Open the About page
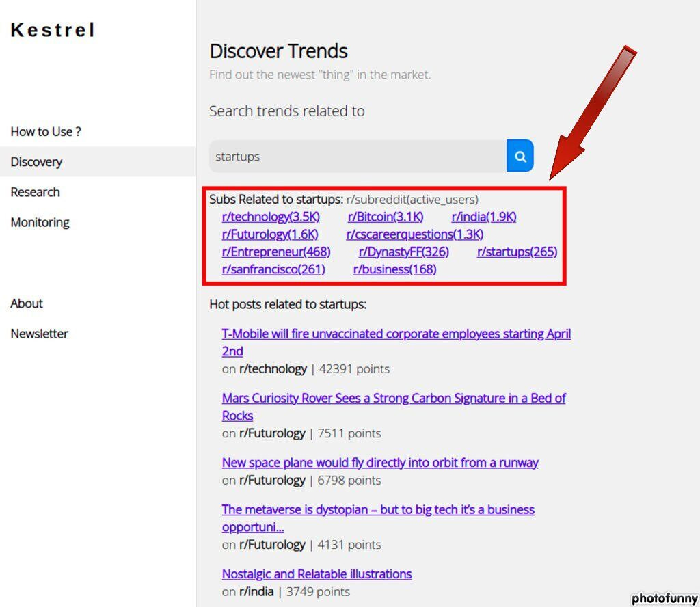This screenshot has width=700, height=607. (27, 303)
